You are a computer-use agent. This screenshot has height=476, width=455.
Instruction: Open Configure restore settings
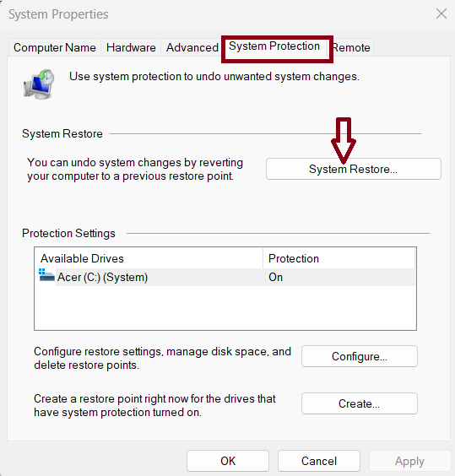click(x=360, y=356)
